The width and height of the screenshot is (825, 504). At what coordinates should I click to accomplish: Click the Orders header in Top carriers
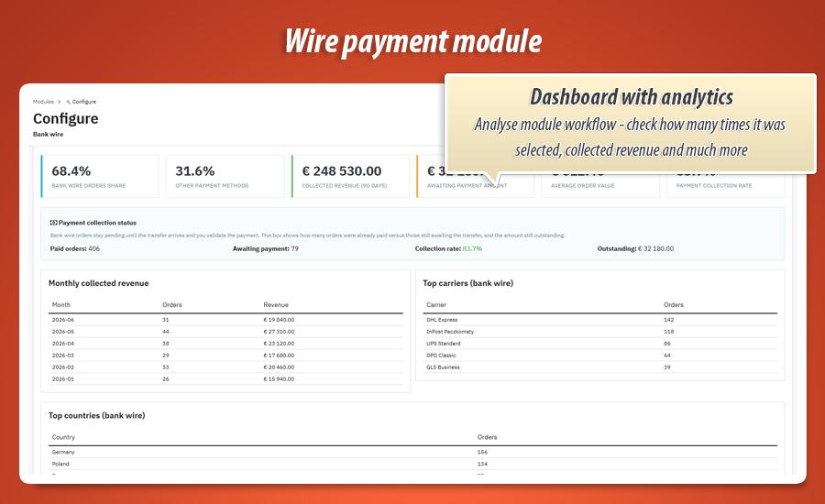coord(674,304)
